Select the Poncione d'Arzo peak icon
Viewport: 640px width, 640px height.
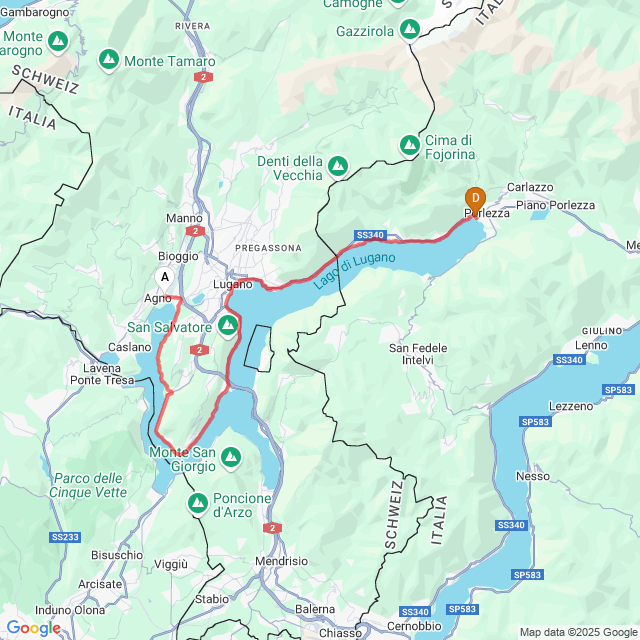coord(198,504)
